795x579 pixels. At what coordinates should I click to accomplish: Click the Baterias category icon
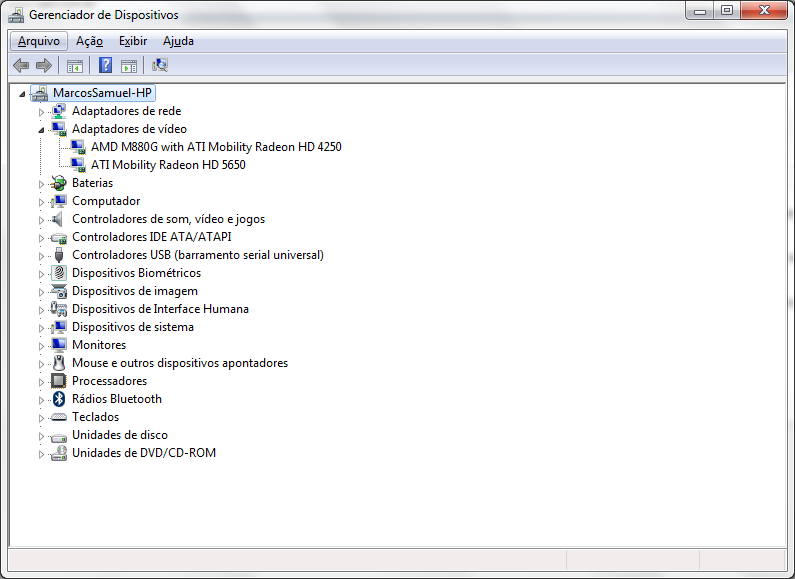(59, 183)
